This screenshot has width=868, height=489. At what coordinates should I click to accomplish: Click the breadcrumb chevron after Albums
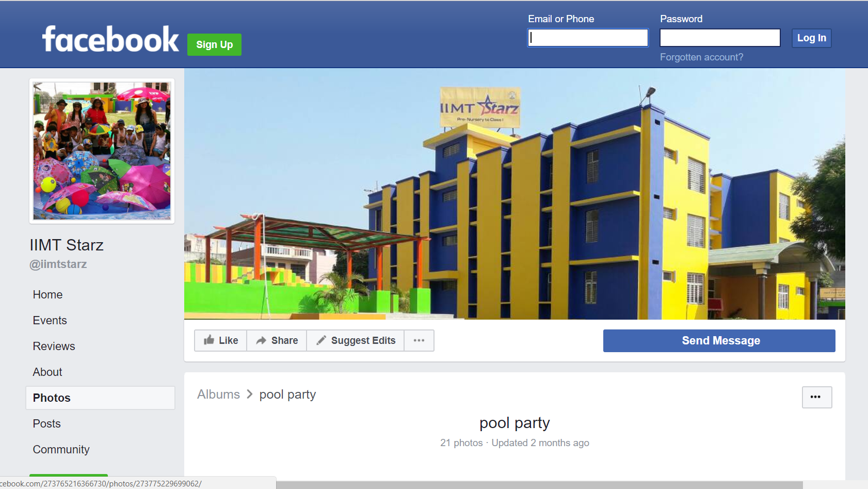tap(250, 395)
